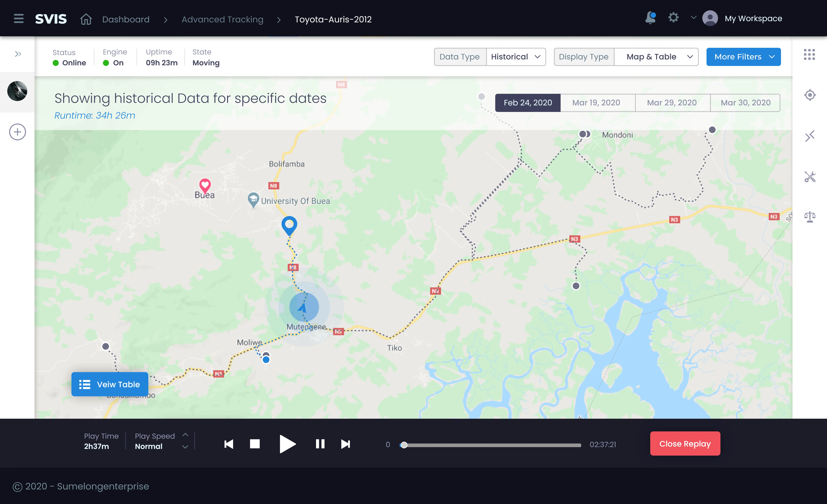The height and width of the screenshot is (504, 827).
Task: Open the hamburger menu icon
Action: (x=19, y=19)
